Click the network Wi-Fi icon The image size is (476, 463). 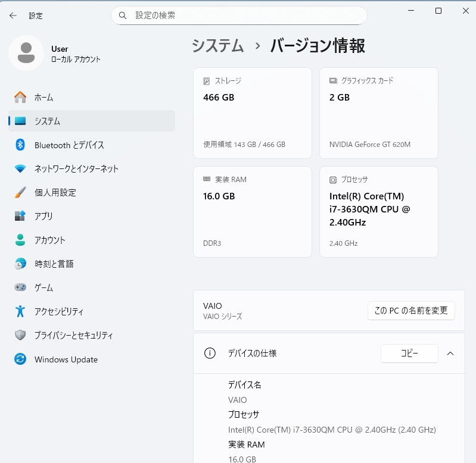(20, 168)
